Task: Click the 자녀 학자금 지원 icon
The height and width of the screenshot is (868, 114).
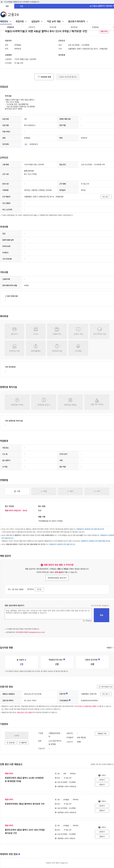Action: pyautogui.click(x=100, y=331)
